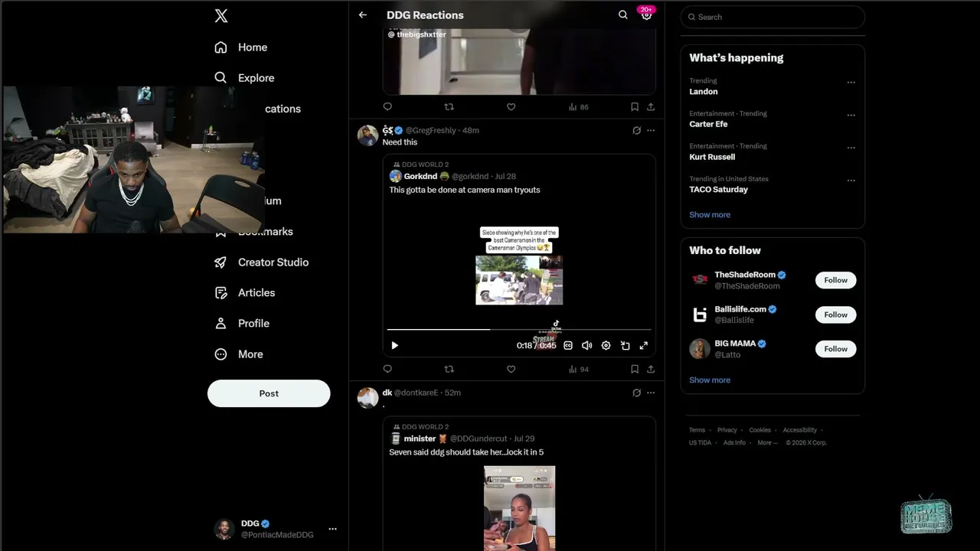
Task: Play the camera man tryouts video
Action: click(x=395, y=346)
